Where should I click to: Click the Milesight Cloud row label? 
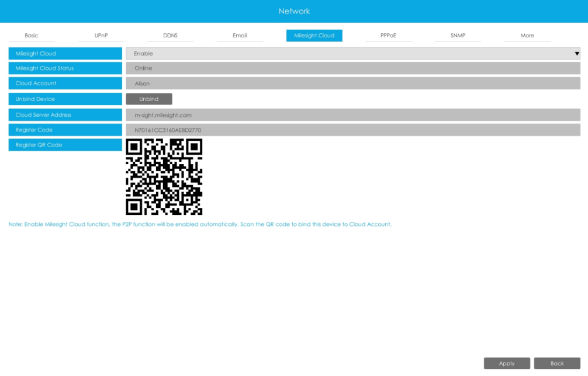(65, 54)
